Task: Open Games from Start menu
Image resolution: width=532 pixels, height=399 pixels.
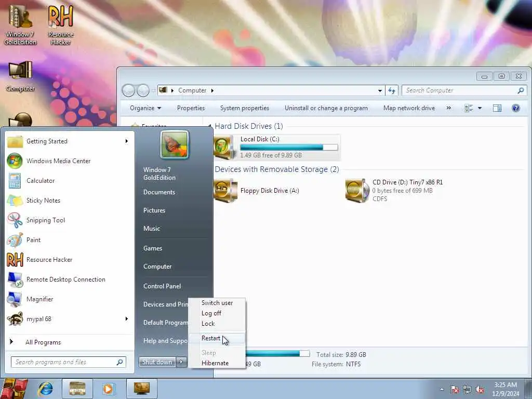Action: (153, 248)
